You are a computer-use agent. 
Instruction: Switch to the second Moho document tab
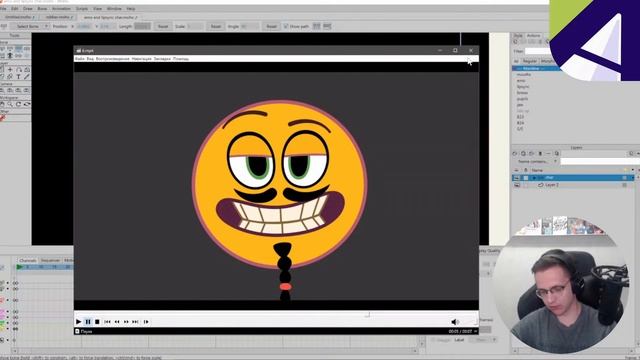(x=58, y=17)
